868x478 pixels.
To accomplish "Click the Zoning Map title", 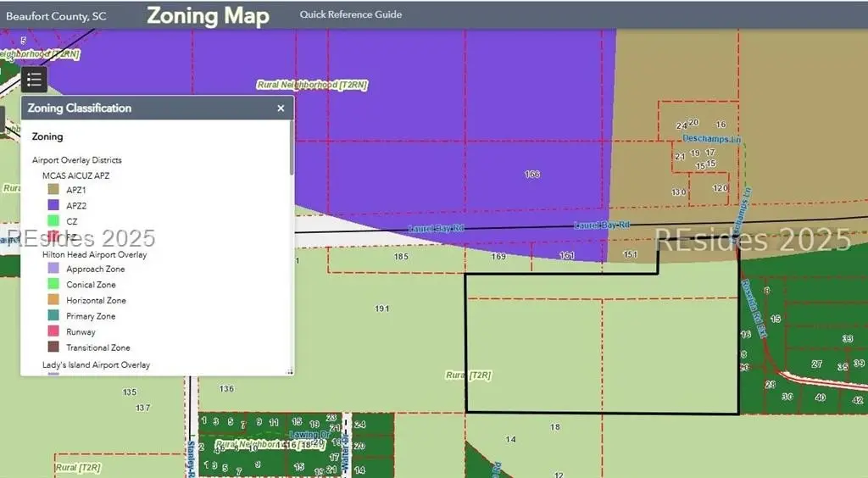I will point(208,15).
